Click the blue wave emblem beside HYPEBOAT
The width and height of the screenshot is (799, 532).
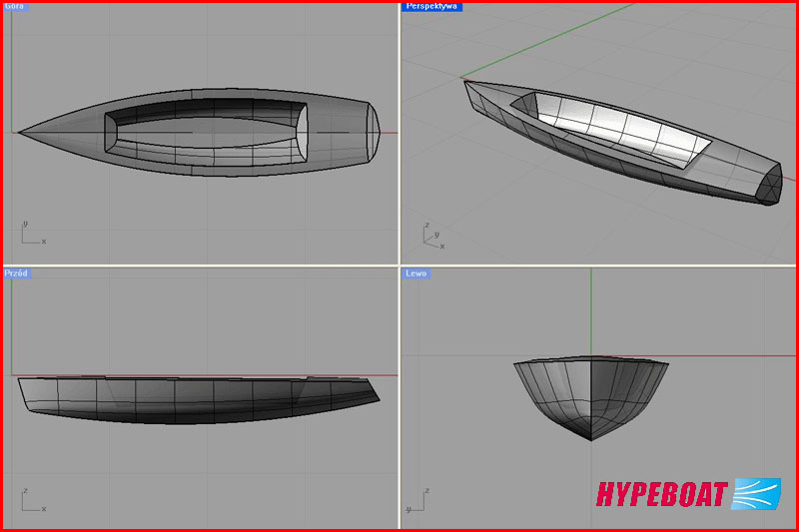point(756,494)
